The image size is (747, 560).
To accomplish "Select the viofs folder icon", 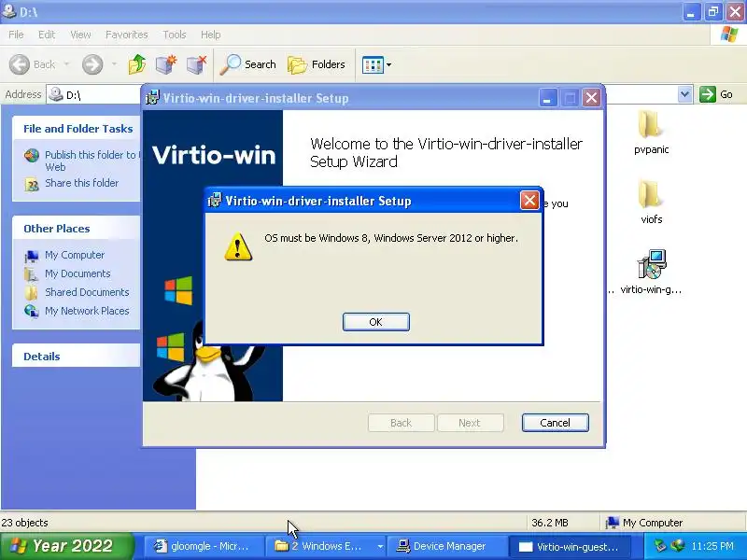I will click(x=651, y=202).
